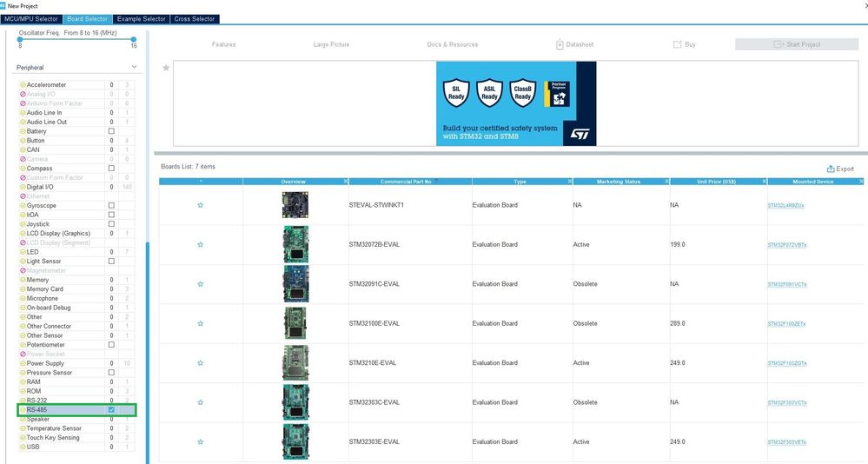Click the Buy icon
The height and width of the screenshot is (464, 868).
pos(677,44)
